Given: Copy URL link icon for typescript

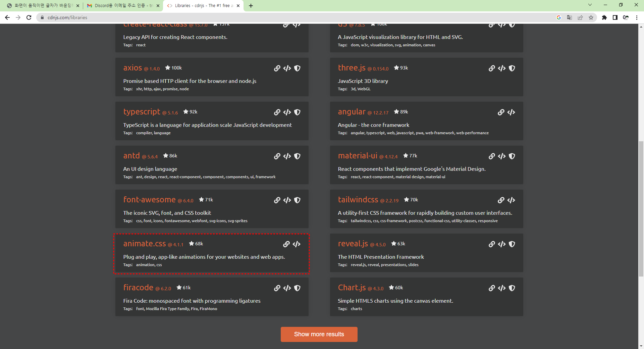Looking at the screenshot, I should tap(277, 112).
